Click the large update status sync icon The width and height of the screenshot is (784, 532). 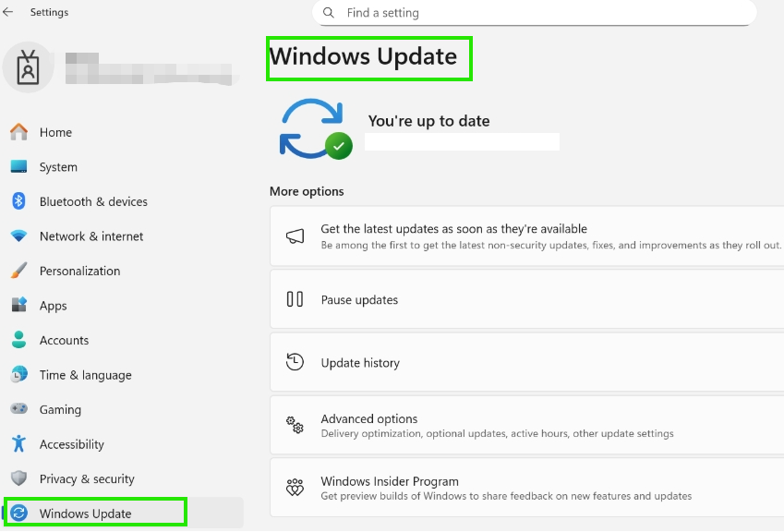tap(316, 129)
